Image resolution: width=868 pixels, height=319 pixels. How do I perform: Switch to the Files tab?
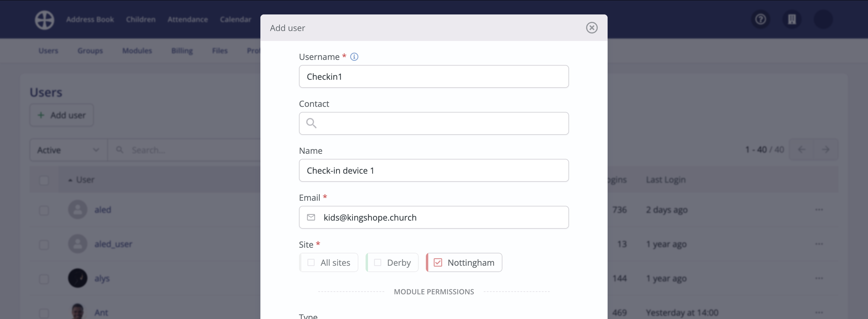click(220, 51)
